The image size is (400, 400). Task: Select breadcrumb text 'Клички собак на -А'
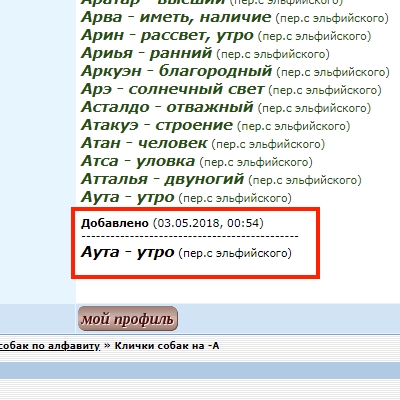coord(167,346)
